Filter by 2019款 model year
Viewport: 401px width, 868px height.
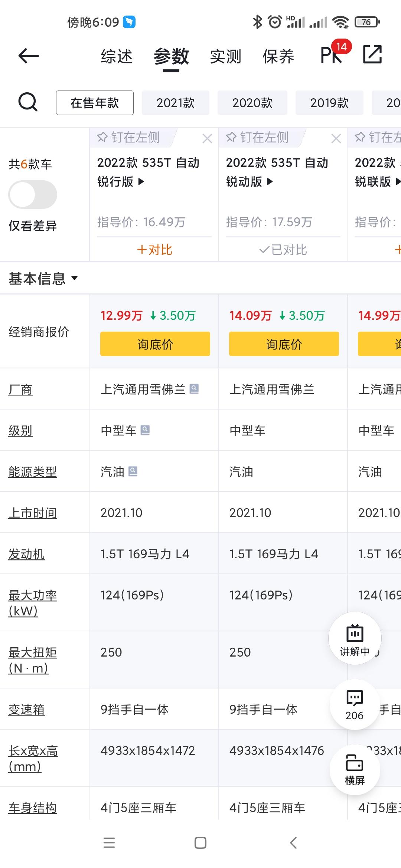click(x=329, y=103)
